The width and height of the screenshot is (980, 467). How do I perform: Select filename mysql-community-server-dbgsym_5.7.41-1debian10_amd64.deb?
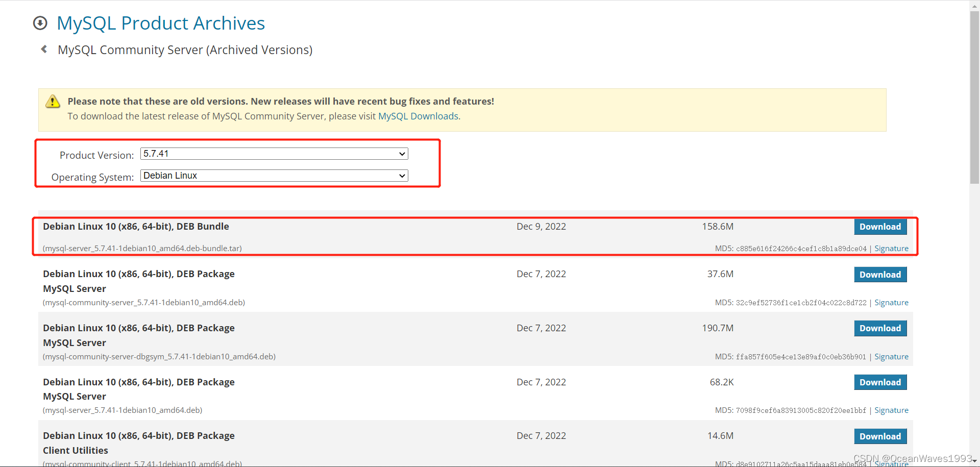tap(159, 357)
